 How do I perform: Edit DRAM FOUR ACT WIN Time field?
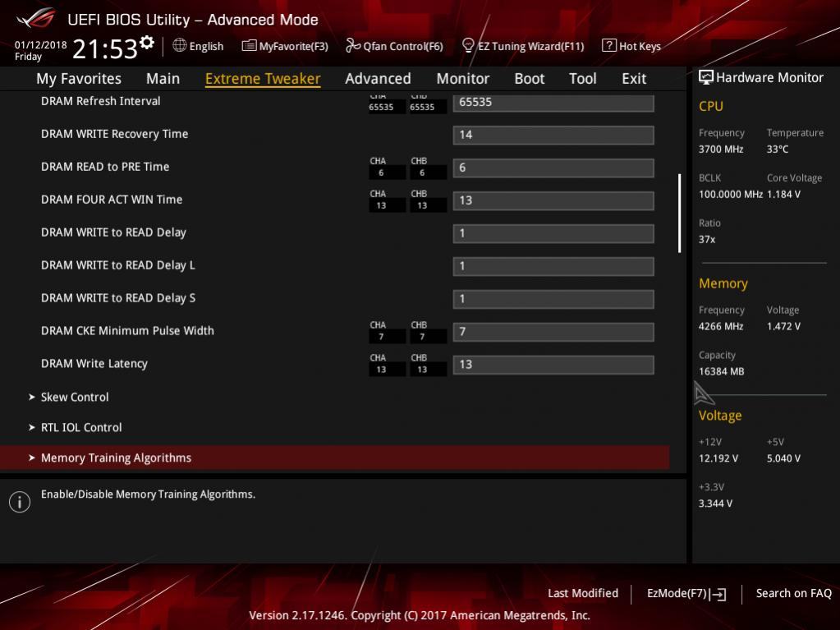click(553, 200)
